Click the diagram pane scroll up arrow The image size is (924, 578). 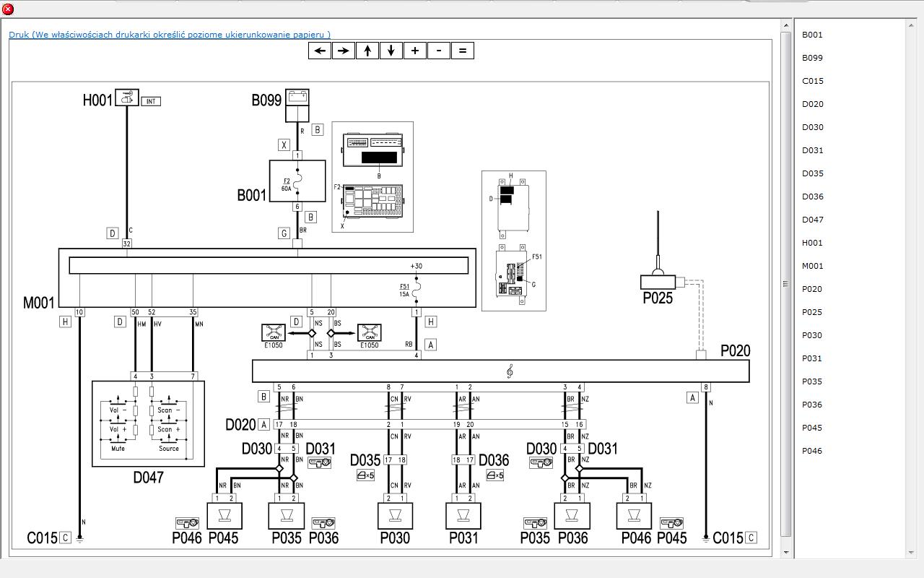[x=786, y=26]
